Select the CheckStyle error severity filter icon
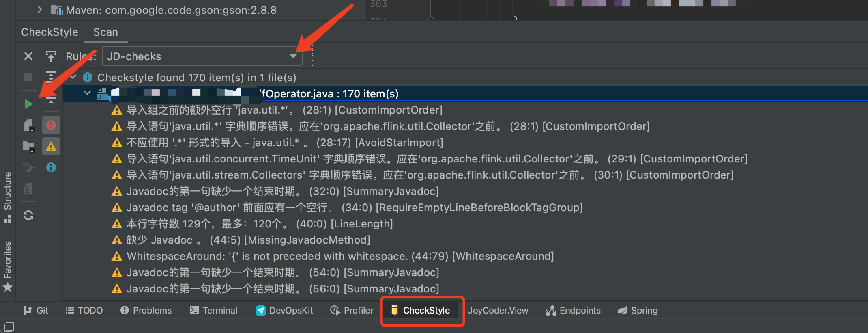 coord(51,125)
